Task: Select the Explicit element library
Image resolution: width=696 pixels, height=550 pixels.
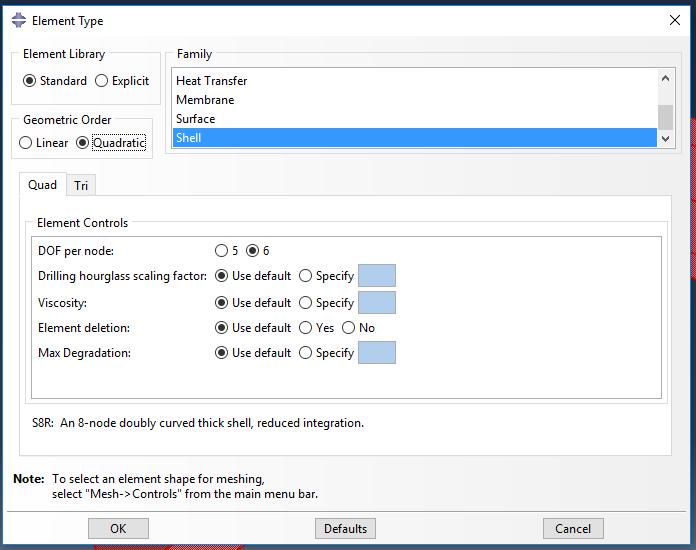Action: point(122,81)
